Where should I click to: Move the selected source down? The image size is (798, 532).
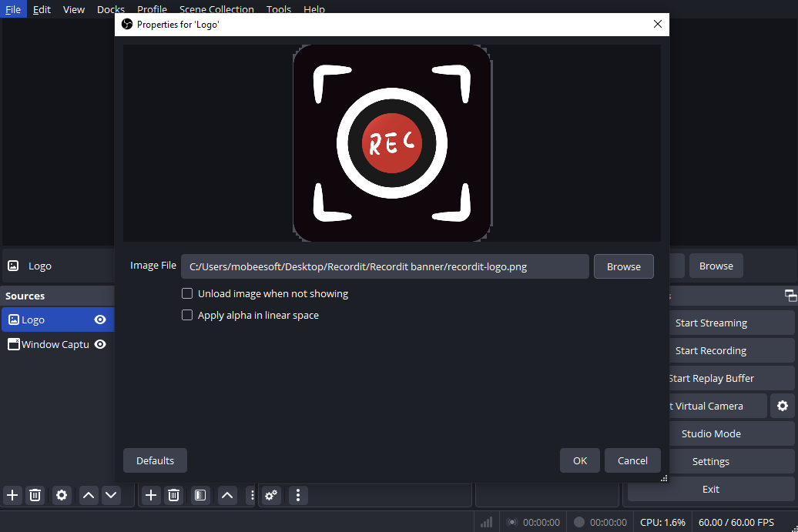(111, 495)
